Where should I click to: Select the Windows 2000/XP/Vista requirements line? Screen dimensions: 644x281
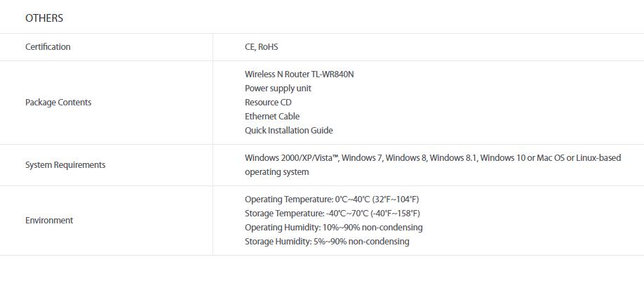(433, 158)
